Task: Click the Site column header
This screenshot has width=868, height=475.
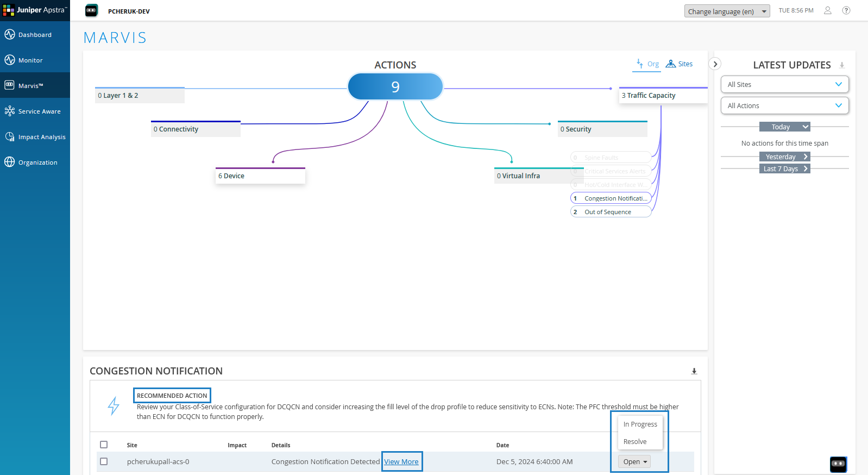Action: click(x=132, y=445)
